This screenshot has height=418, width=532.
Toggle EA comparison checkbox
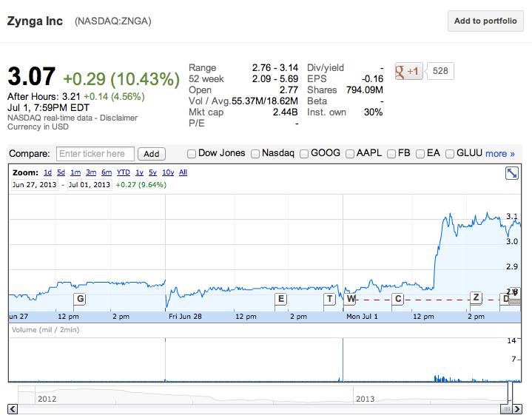[420, 154]
